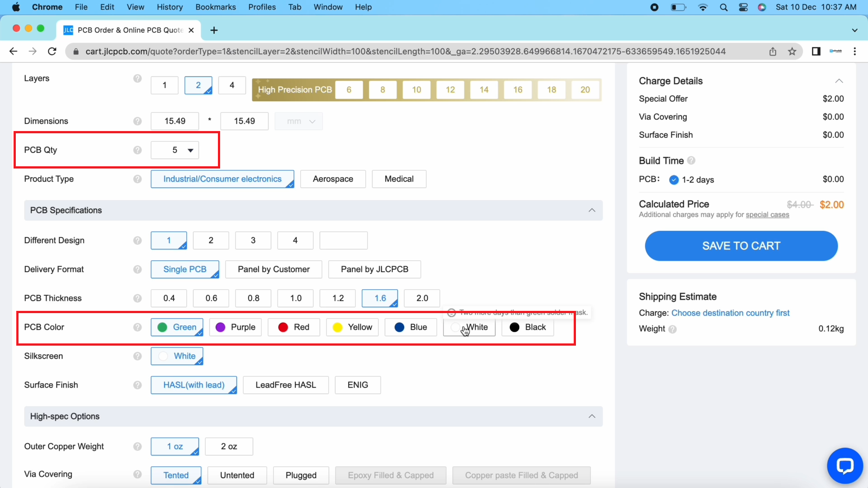
Task: Click the share page icon in address bar
Action: tap(773, 52)
